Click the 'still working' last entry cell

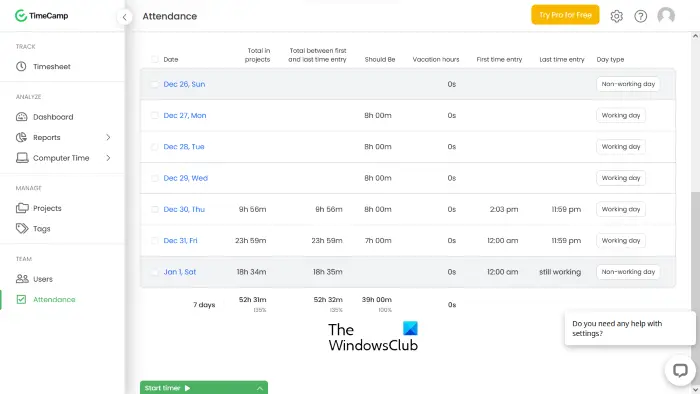tap(560, 271)
